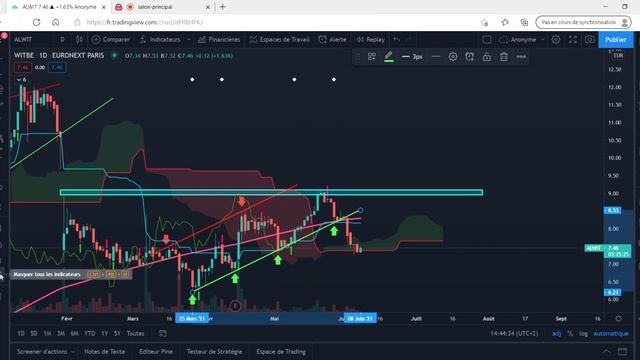Open the go-to-date calendar icon
This screenshot has width=640, height=360.
162,333
